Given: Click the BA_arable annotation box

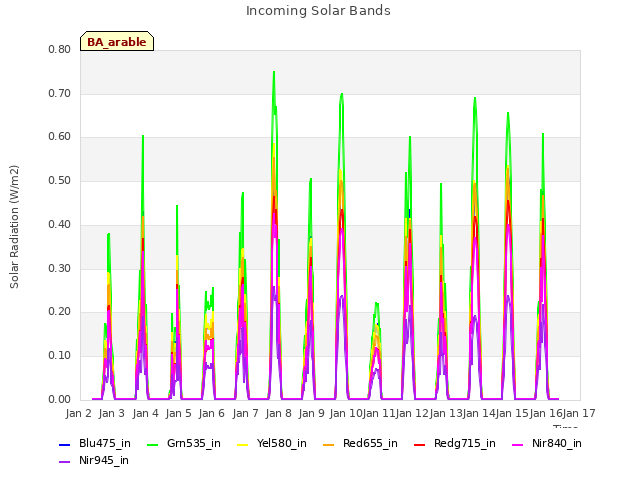Looking at the screenshot, I should point(117,41).
